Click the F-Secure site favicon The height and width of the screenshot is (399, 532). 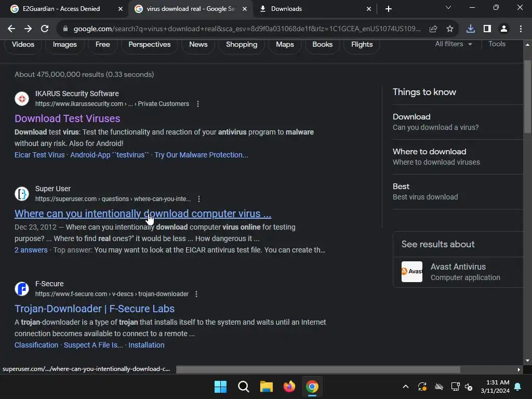click(22, 289)
